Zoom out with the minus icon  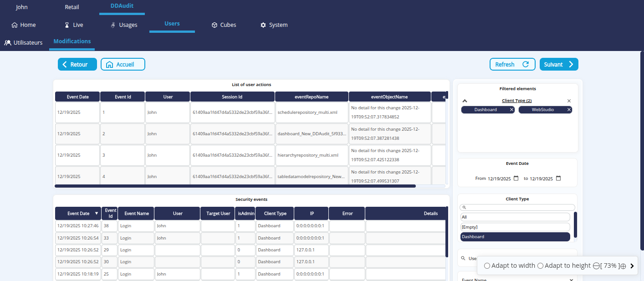(596, 266)
